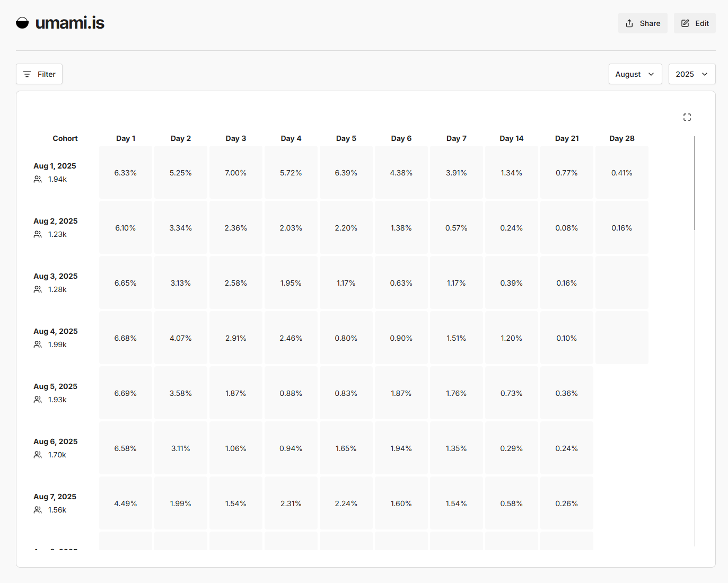This screenshot has height=583, width=728.
Task: Click the Day 28 column header
Action: pos(621,138)
